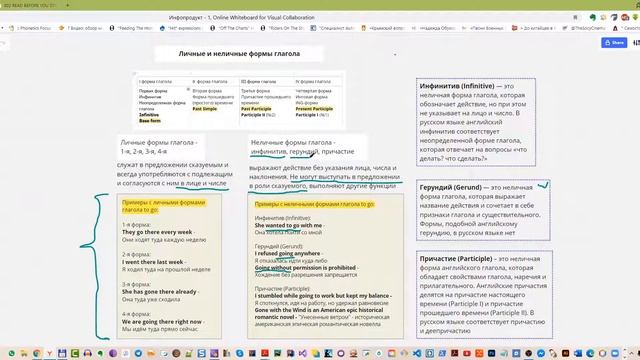Viewport: 640px width, 360px height.
Task: Switch to the '302 READ BEFORE YOU' tab
Action: coord(29,5)
